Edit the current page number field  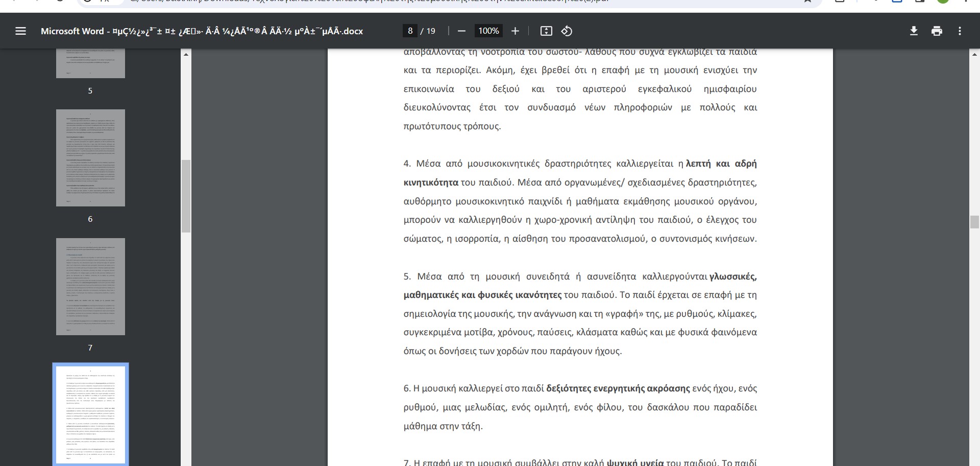point(410,31)
